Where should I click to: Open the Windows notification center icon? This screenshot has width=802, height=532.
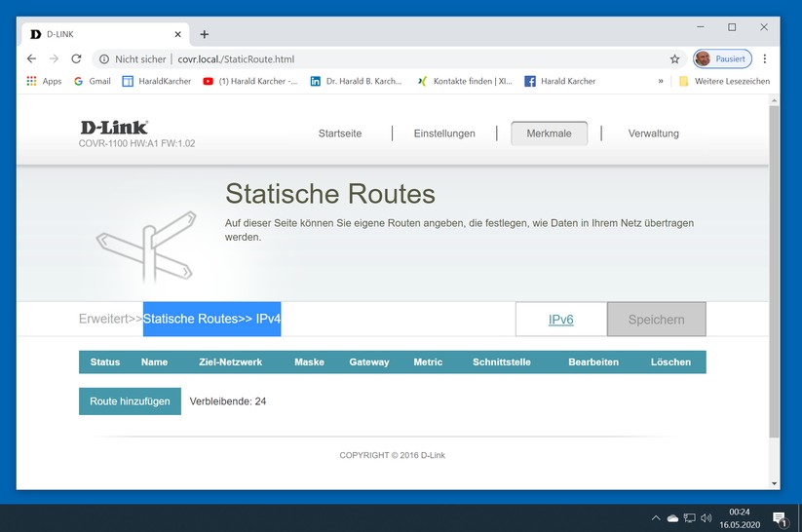click(780, 518)
